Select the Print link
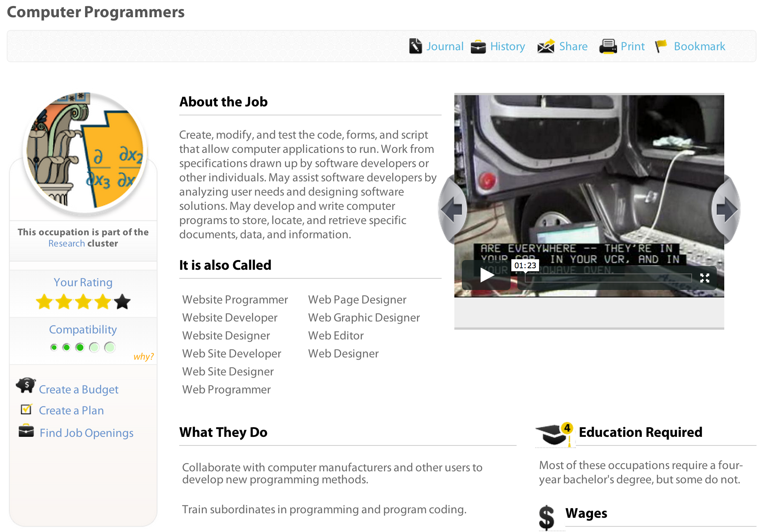Image resolution: width=764 pixels, height=532 pixels. [x=633, y=46]
